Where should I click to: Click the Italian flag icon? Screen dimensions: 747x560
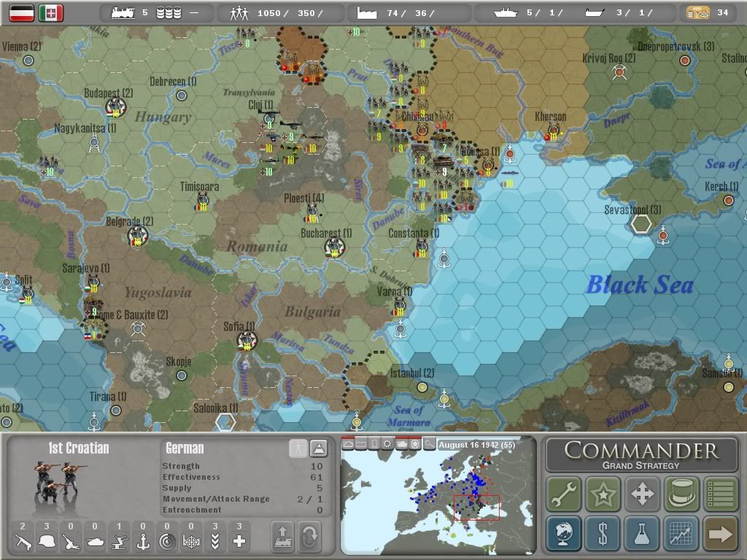pyautogui.click(x=51, y=13)
